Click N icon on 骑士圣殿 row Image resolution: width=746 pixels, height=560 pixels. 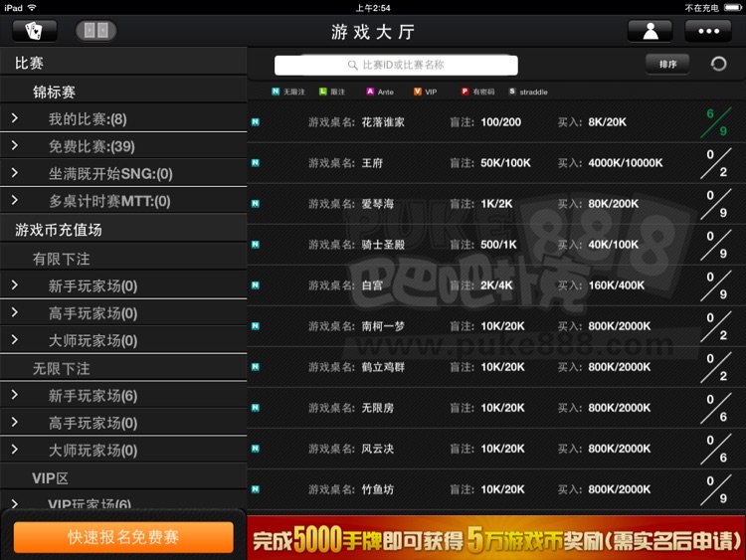tap(256, 245)
